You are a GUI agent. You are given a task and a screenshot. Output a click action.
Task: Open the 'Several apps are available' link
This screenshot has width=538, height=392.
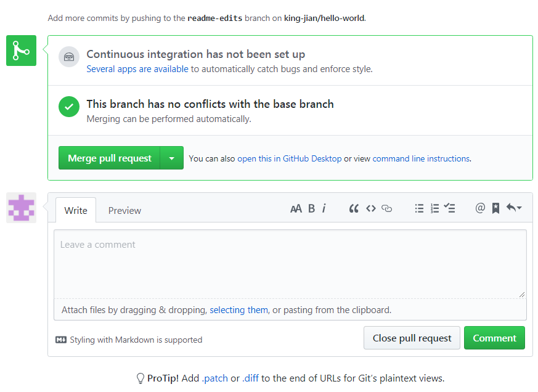point(137,69)
